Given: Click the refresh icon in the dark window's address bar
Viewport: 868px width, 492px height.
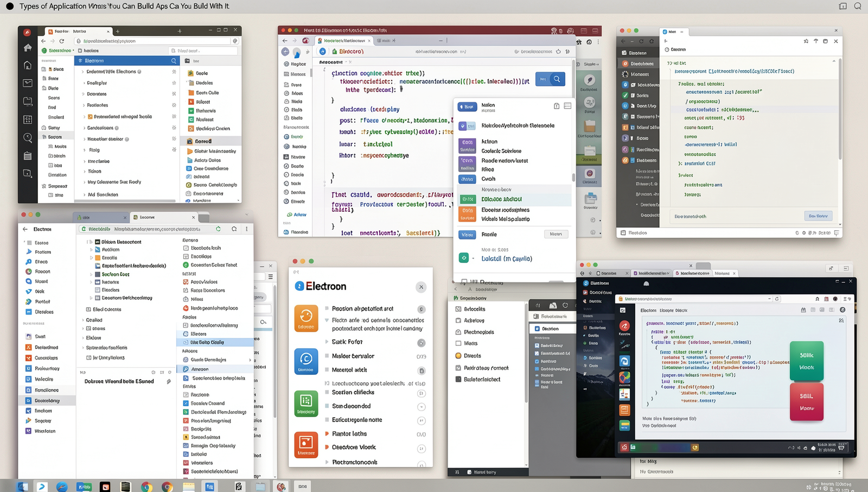Looking at the screenshot, I should click(x=777, y=299).
